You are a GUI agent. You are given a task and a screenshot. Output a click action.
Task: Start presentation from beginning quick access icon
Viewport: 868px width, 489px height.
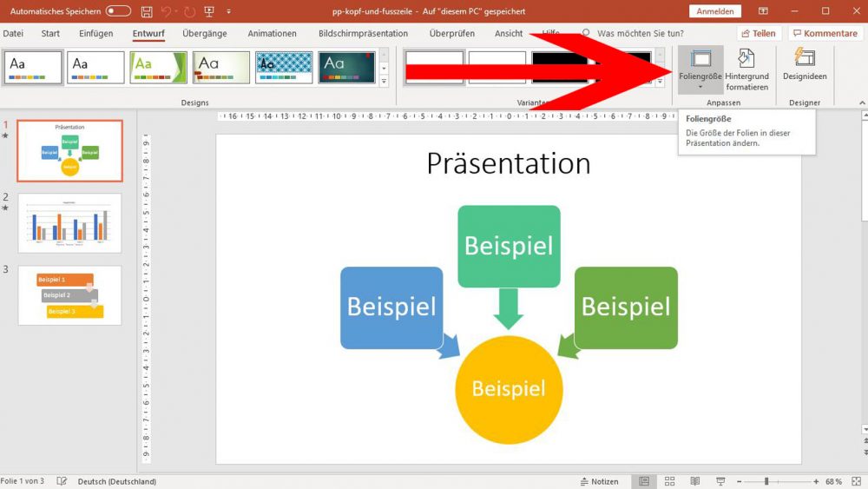pos(209,11)
